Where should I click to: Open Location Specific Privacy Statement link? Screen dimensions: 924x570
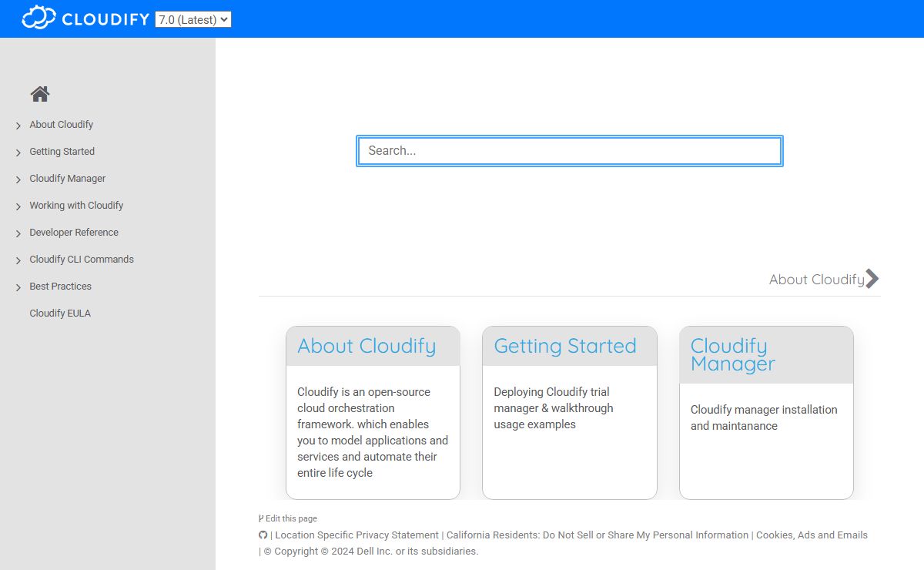(357, 535)
